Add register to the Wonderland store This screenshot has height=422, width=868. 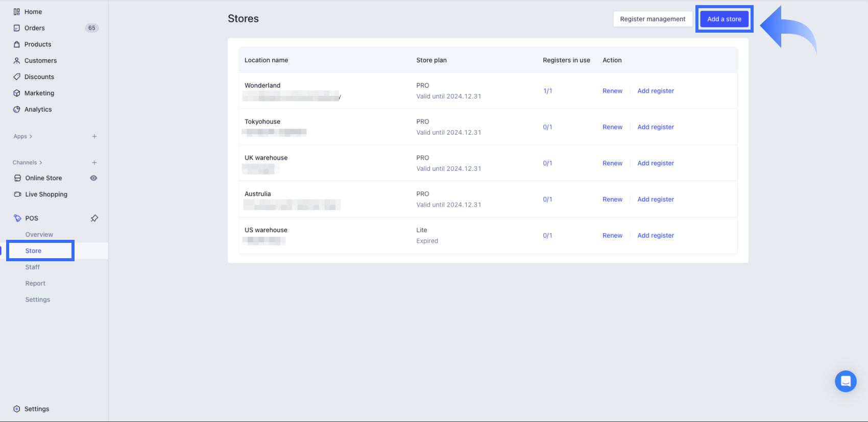tap(656, 91)
